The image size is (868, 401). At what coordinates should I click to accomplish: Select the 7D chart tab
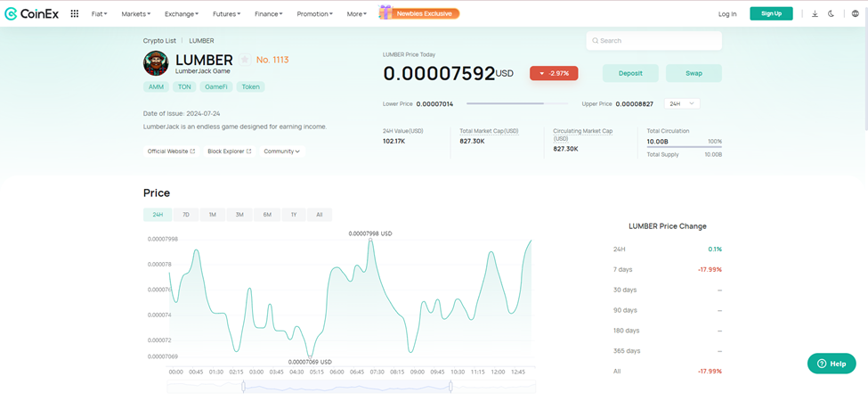pyautogui.click(x=186, y=215)
